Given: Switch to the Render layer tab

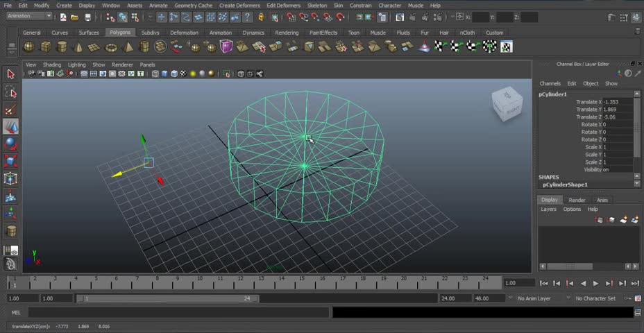Looking at the screenshot, I should (x=577, y=200).
